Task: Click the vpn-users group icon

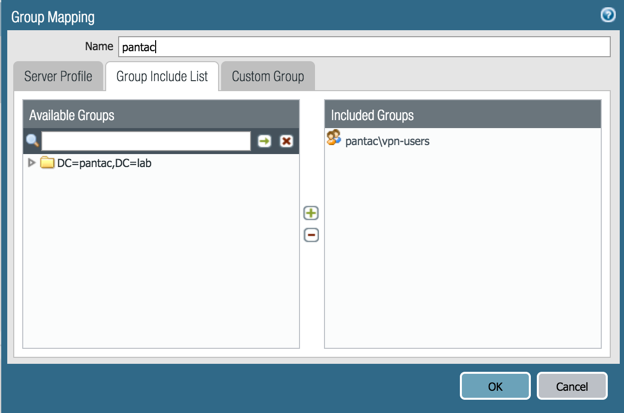Action: (x=334, y=140)
